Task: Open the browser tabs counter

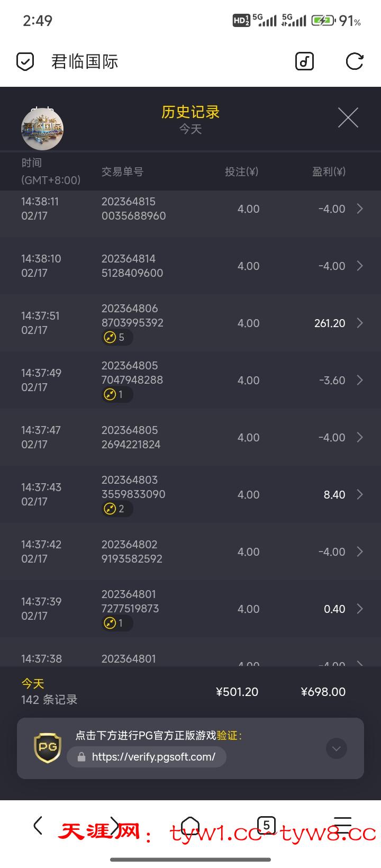Action: 266,825
